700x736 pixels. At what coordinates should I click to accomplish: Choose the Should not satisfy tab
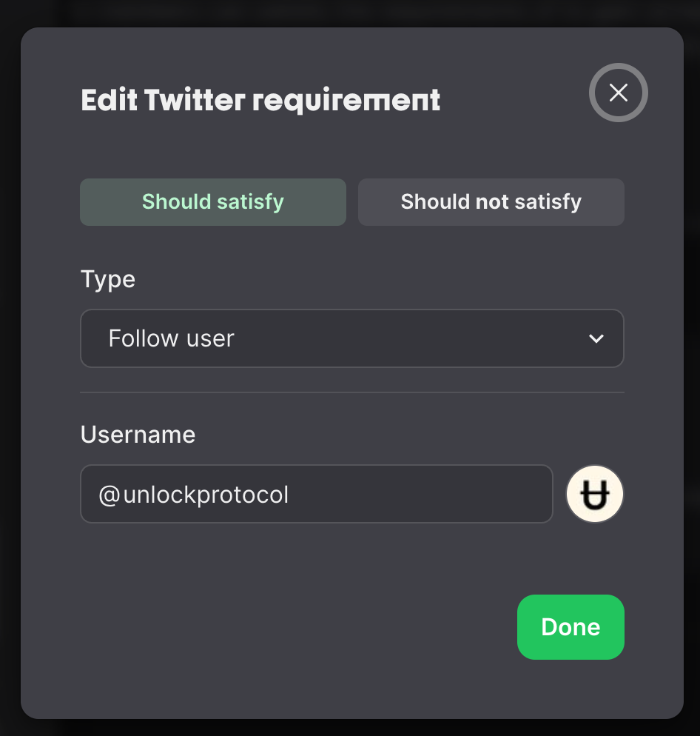[491, 202]
